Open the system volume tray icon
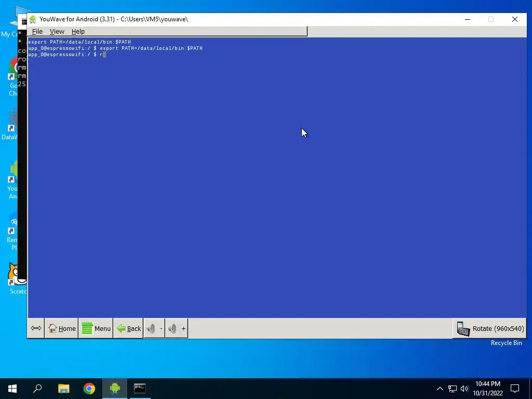This screenshot has width=532, height=399. click(464, 389)
